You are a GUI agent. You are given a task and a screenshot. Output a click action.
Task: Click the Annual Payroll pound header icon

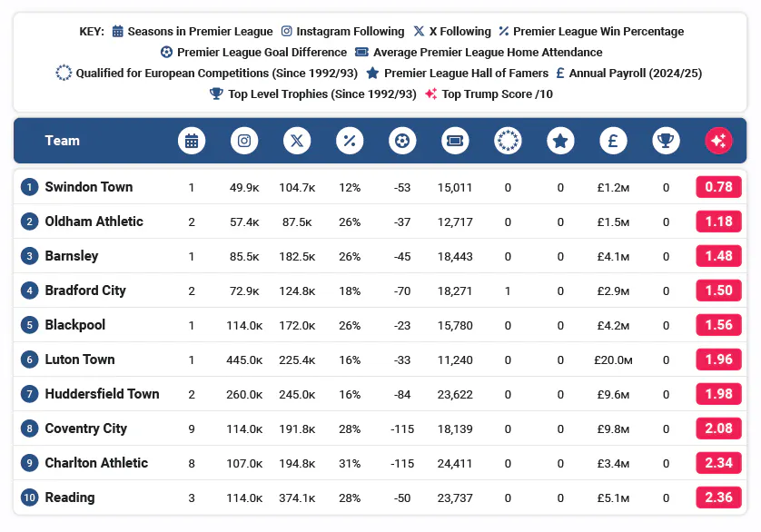[x=613, y=141]
